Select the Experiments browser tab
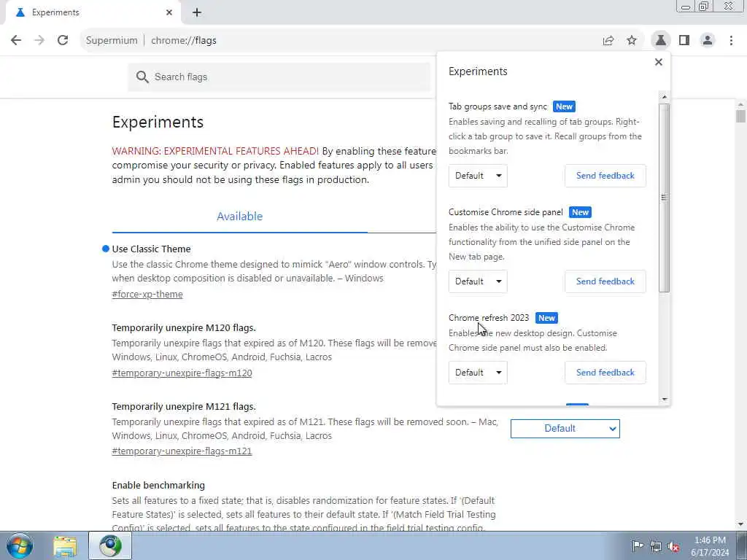 (94, 12)
